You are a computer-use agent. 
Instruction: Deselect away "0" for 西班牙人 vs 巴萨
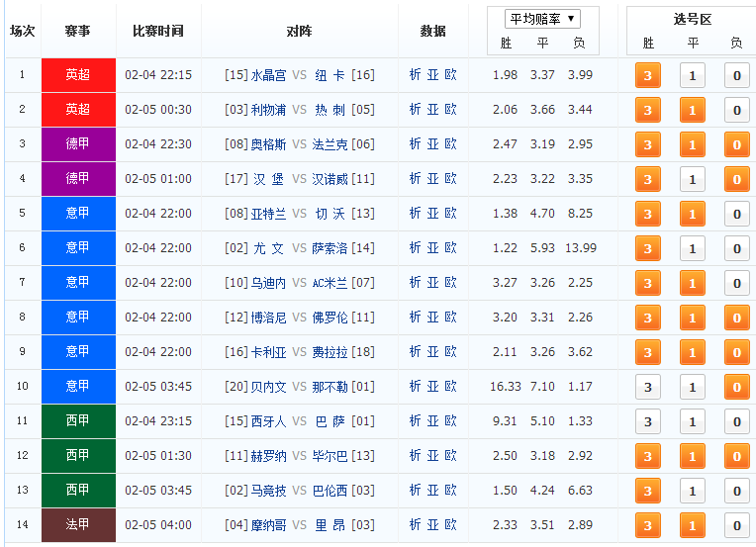point(736,422)
